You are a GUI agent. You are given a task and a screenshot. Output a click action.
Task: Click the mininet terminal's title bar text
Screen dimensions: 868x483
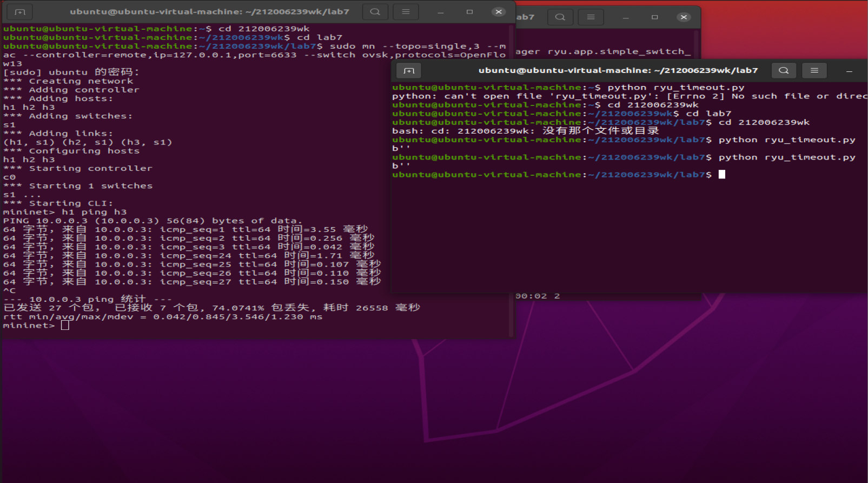(x=209, y=11)
